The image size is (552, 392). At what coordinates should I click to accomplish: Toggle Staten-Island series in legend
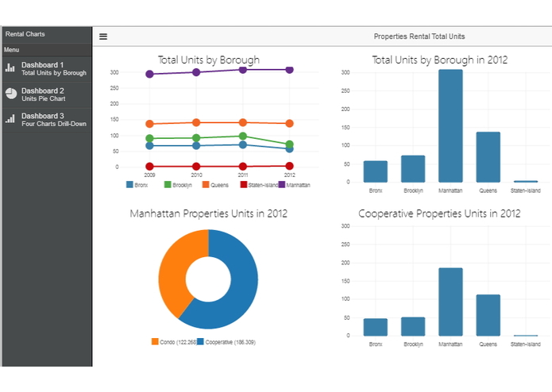coord(259,185)
